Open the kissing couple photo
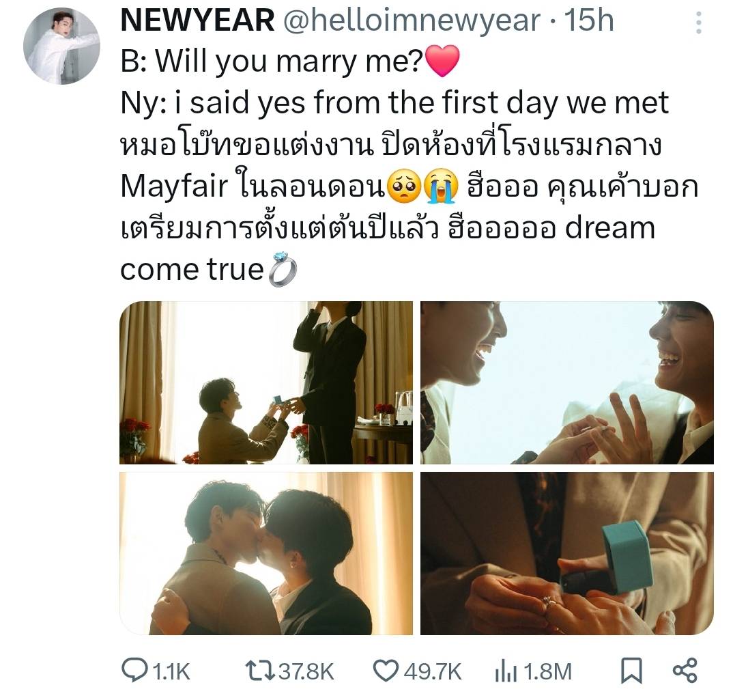 (x=266, y=554)
